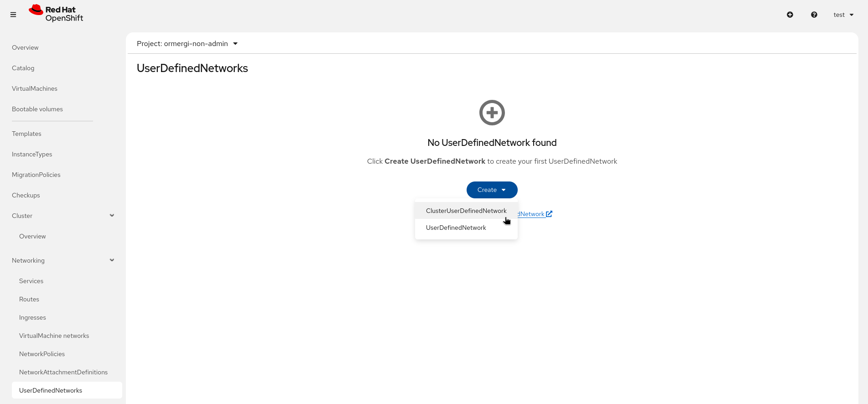Viewport: 868px width, 404px height.
Task: Click the Networking section label
Action: pos(28,260)
